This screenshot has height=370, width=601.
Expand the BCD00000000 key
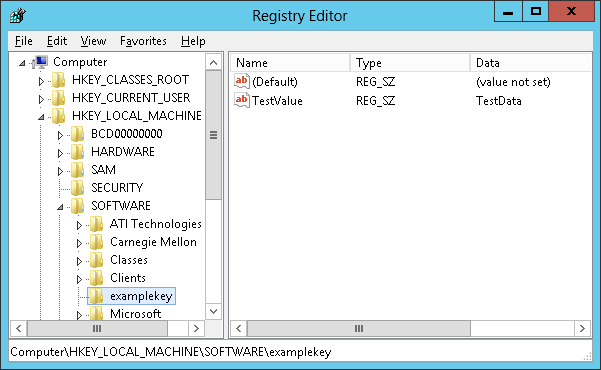(x=60, y=135)
